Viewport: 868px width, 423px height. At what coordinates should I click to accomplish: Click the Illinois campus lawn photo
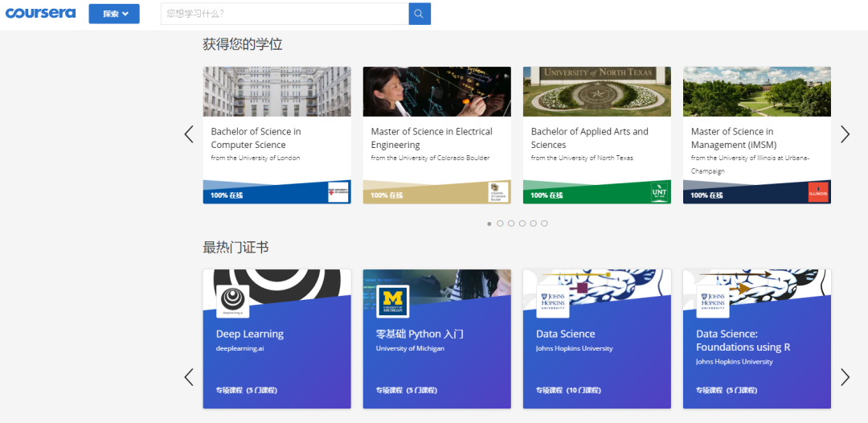[757, 92]
